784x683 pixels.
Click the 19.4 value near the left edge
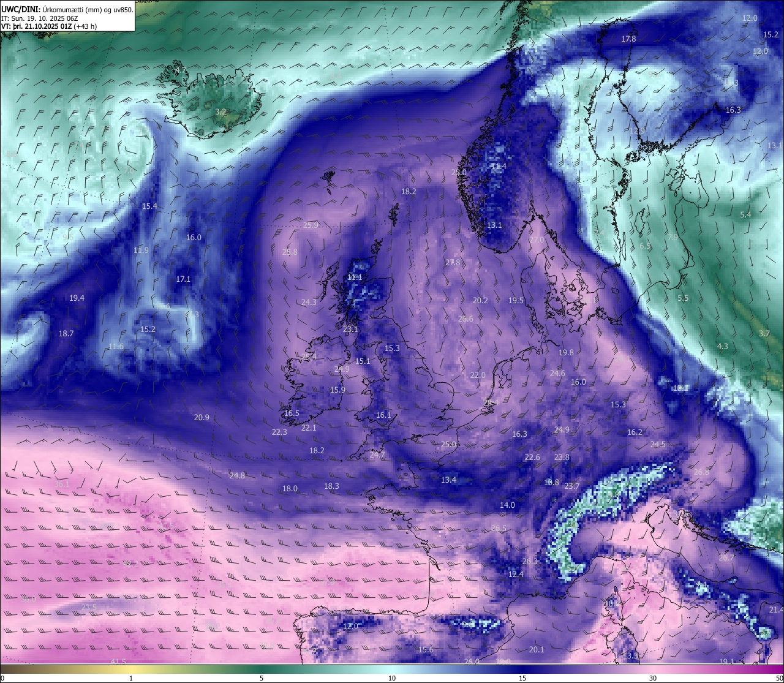pos(77,298)
